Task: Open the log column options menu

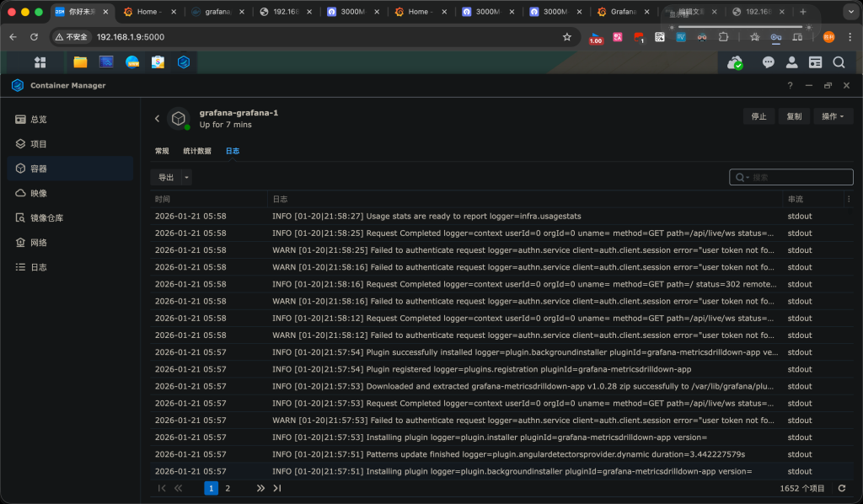Action: pyautogui.click(x=848, y=199)
